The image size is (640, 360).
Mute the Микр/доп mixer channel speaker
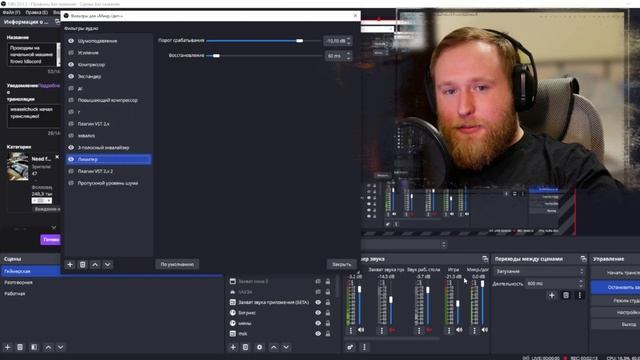[x=484, y=330]
